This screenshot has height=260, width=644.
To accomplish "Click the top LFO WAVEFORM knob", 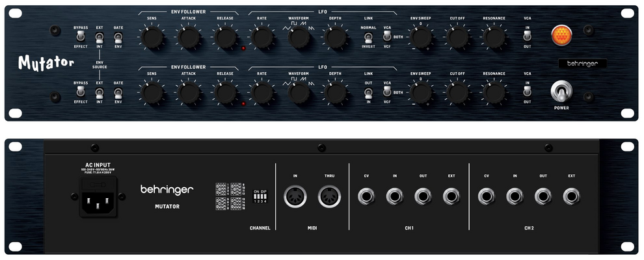I will point(299,37).
